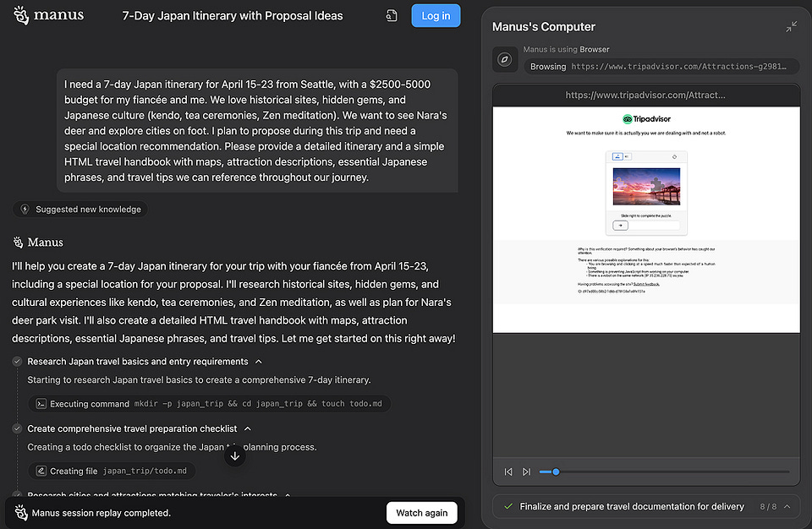This screenshot has width=812, height=529.
Task: Click the edit icon in Creating file chip
Action: point(41,471)
